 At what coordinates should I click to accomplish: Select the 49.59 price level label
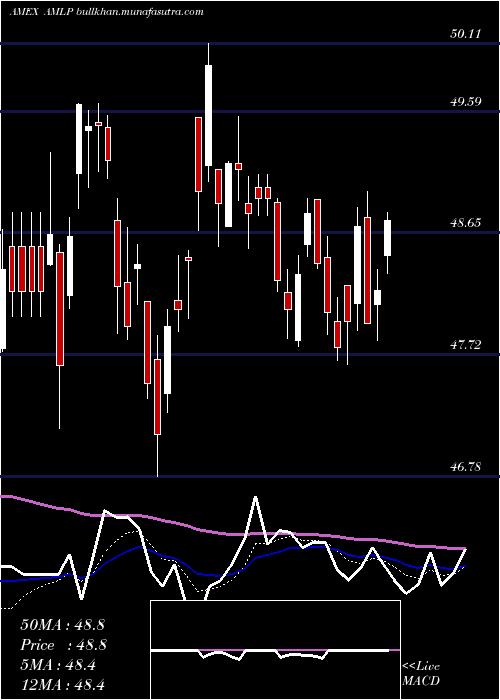466,101
